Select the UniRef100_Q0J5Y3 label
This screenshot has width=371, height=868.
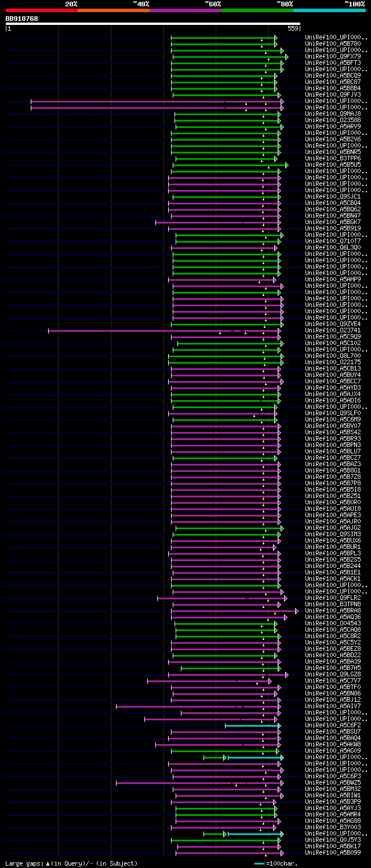pos(333,840)
